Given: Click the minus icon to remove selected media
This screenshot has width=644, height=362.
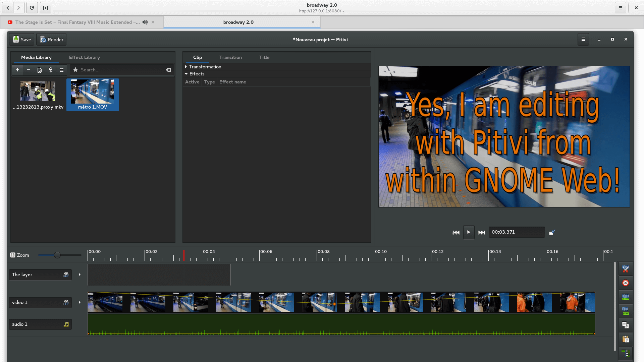Looking at the screenshot, I should point(29,70).
